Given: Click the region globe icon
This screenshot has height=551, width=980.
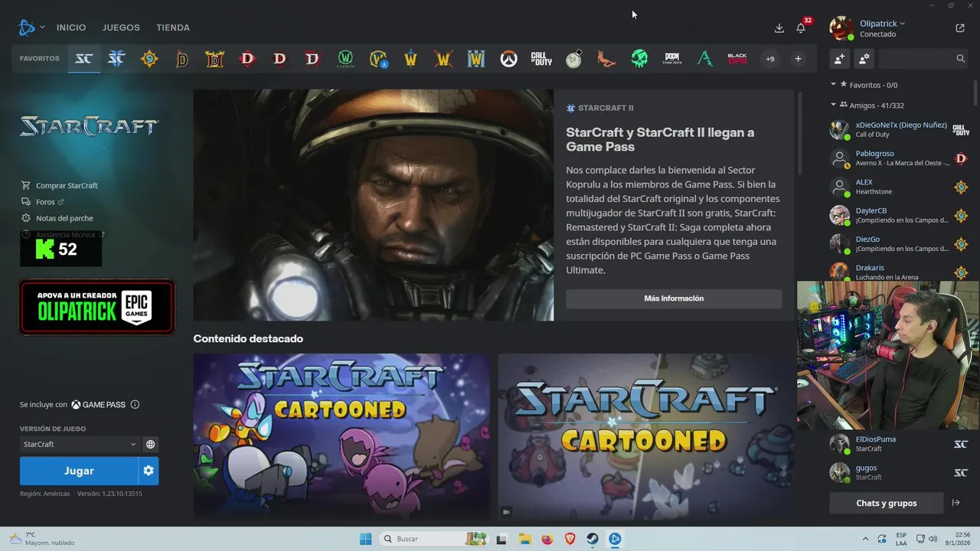Looking at the screenshot, I should point(151,444).
